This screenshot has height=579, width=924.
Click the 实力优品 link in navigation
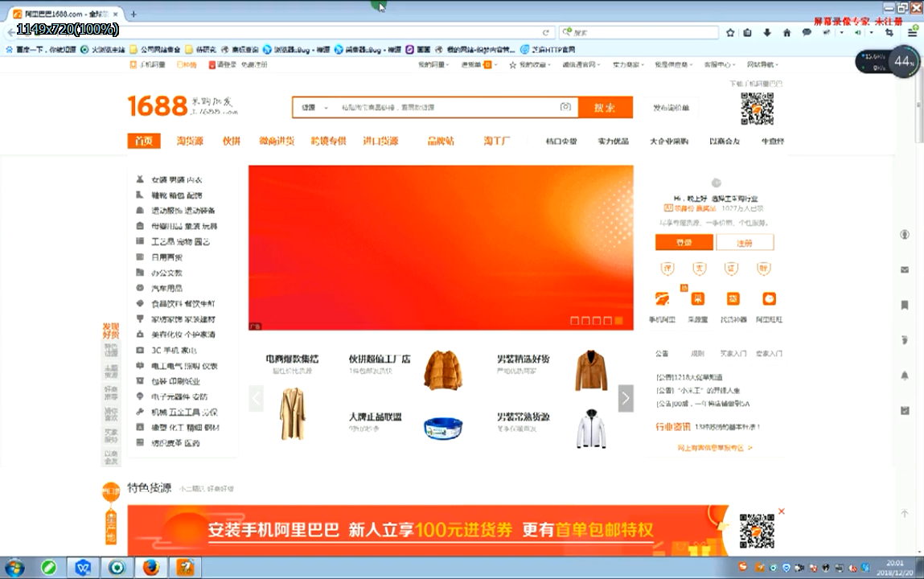click(613, 142)
